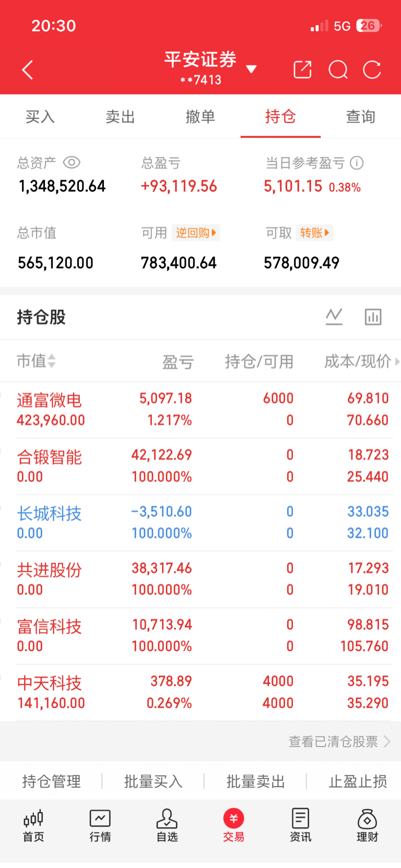Switch to the 撤单 tab
The height and width of the screenshot is (868, 401).
200,116
